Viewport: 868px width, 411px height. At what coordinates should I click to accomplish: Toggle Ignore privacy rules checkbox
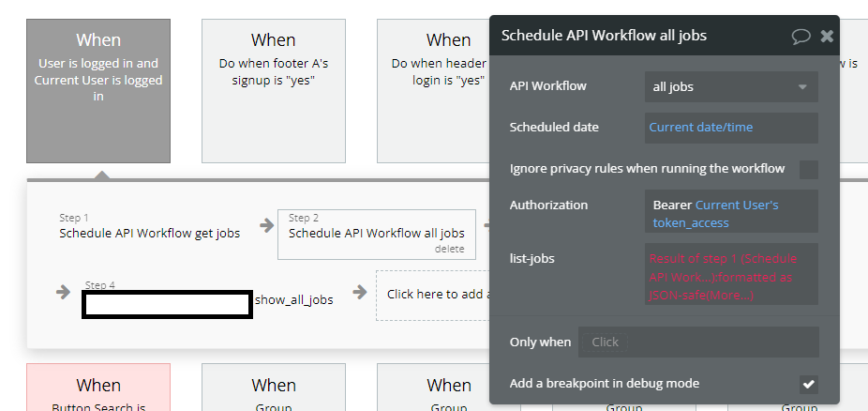(808, 169)
